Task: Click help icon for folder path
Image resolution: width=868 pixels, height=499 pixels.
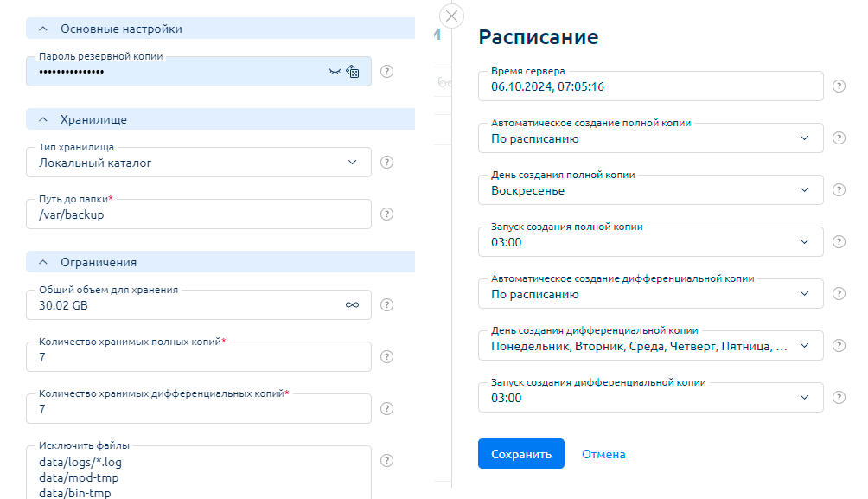Action: coord(387,214)
